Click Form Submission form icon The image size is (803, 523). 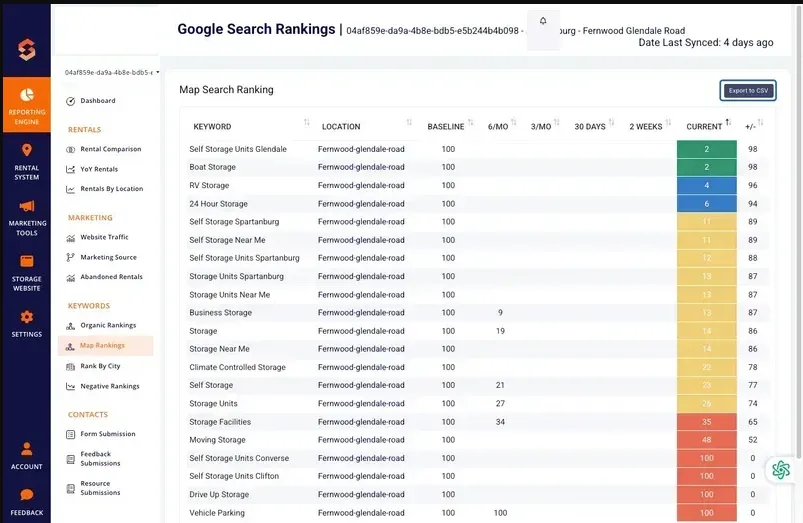[71, 434]
